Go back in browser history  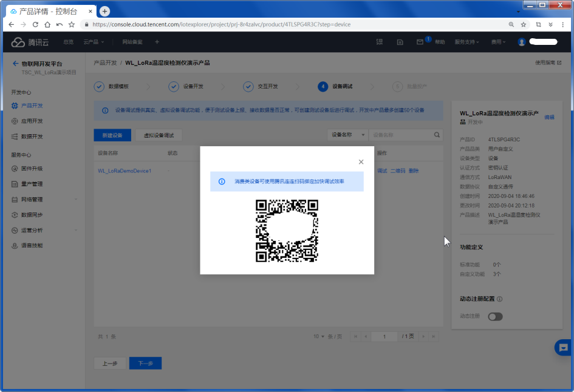[x=12, y=24]
